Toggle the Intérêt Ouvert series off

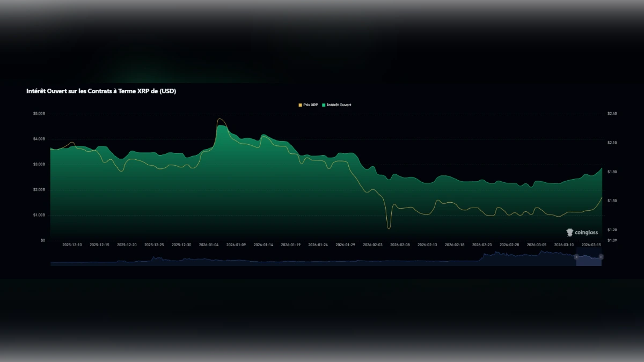pyautogui.click(x=339, y=105)
